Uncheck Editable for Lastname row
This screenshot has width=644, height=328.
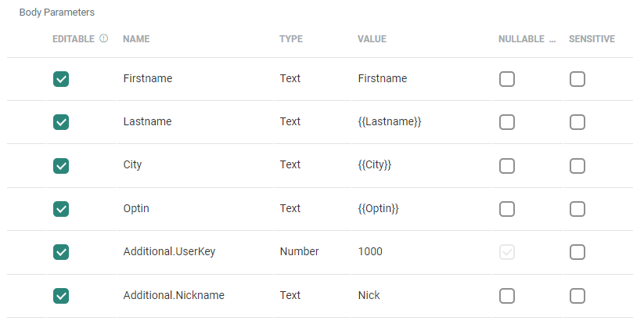click(61, 122)
